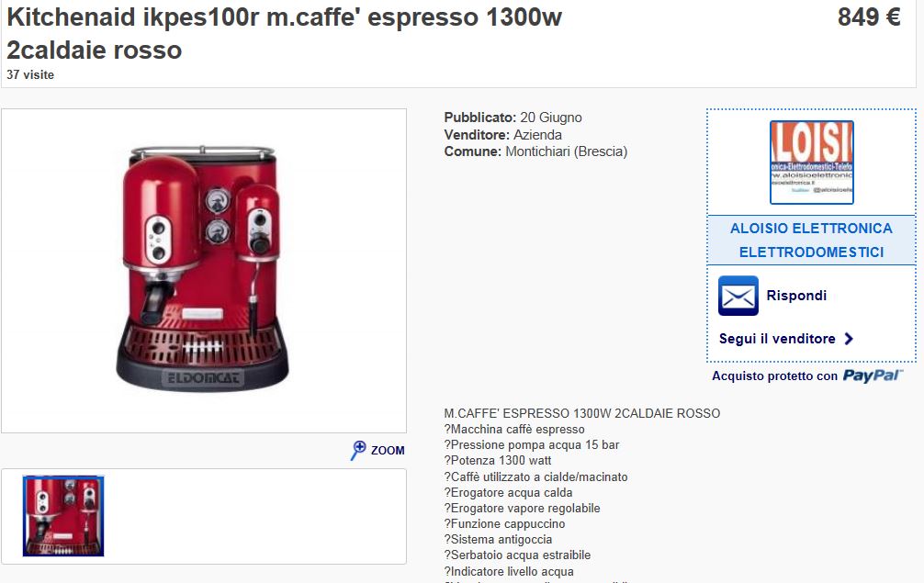Click the Azienda seller type value
The height and width of the screenshot is (583, 924).
click(x=537, y=134)
